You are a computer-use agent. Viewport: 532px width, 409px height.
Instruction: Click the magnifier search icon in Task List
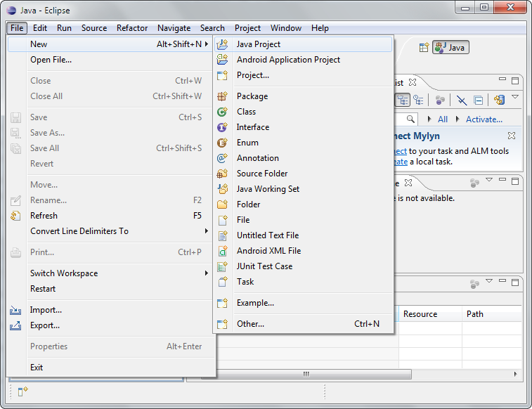pos(410,119)
